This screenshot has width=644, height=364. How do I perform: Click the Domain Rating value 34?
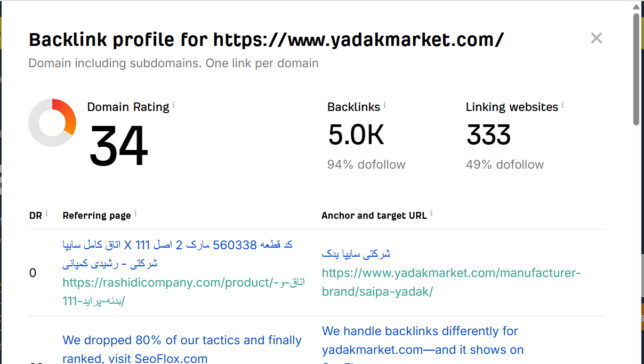pos(118,146)
